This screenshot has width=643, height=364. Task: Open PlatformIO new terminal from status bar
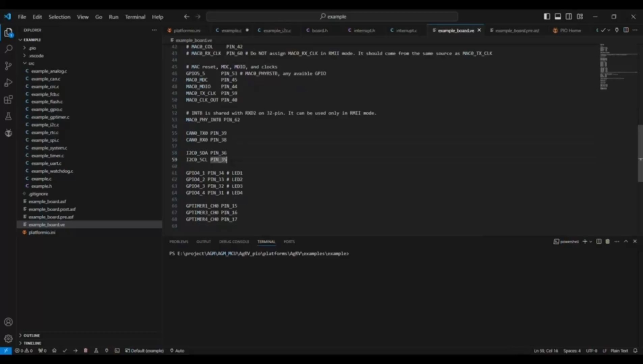[x=117, y=351]
